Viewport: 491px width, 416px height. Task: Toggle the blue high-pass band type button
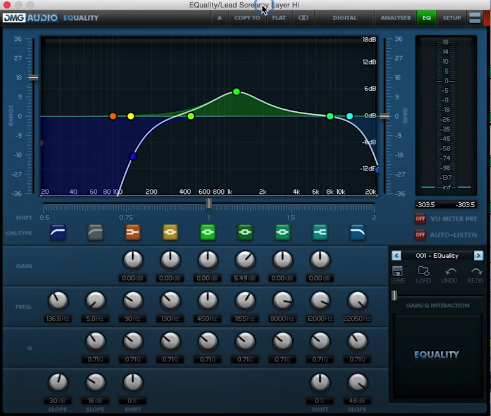(58, 232)
